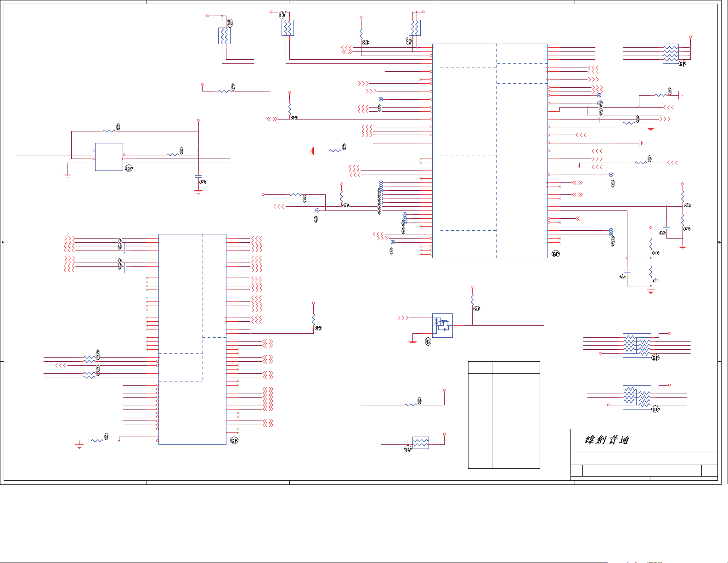Image resolution: width=728 pixels, height=563 pixels.
Task: Select the horizontal resistor pack below the empty table's left side
Action: pos(421,443)
